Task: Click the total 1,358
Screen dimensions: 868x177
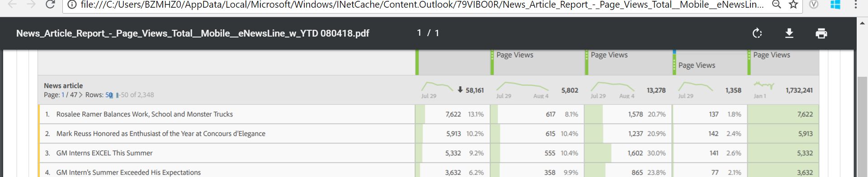Action: pos(733,90)
